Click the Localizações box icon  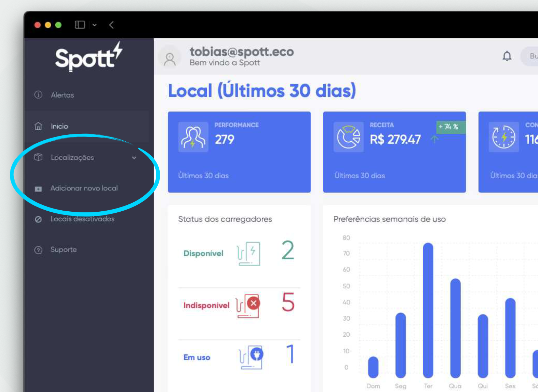pyautogui.click(x=38, y=157)
